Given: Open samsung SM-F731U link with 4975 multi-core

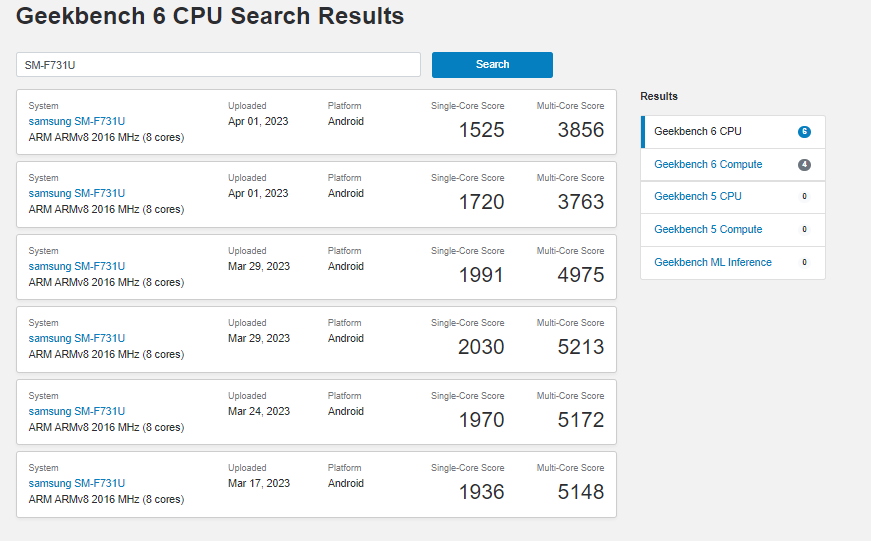Looking at the screenshot, I should pyautogui.click(x=77, y=266).
